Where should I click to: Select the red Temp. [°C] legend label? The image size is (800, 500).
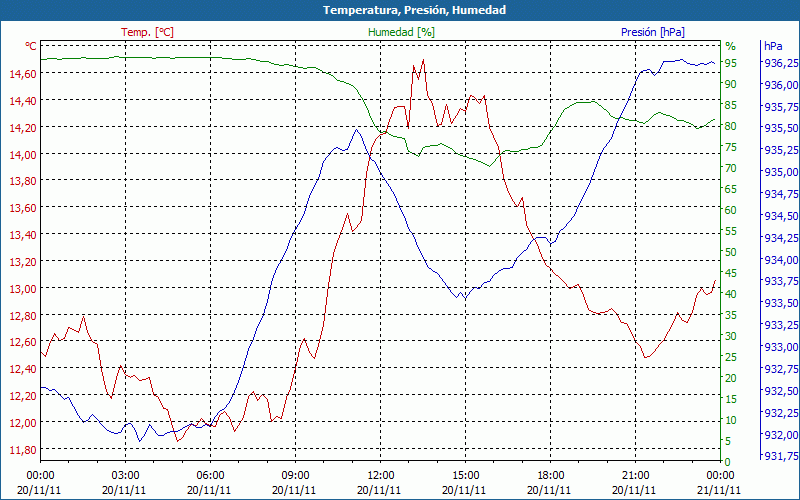147,32
